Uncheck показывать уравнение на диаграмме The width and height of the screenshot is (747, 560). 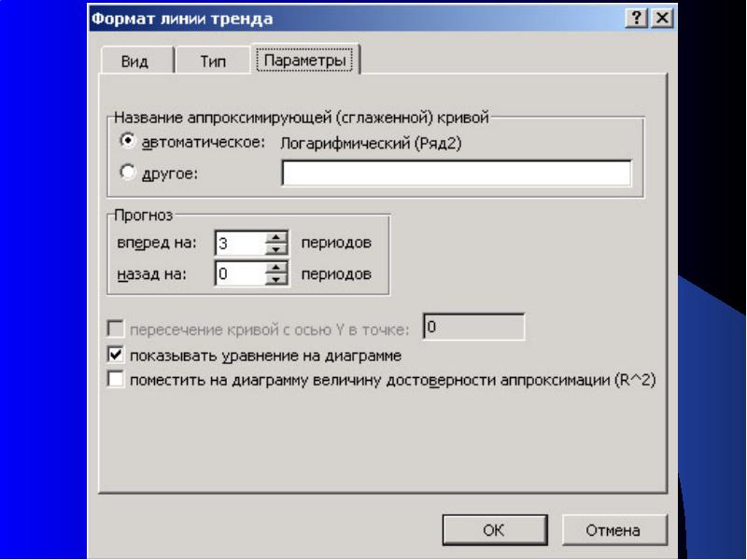pyautogui.click(x=116, y=355)
